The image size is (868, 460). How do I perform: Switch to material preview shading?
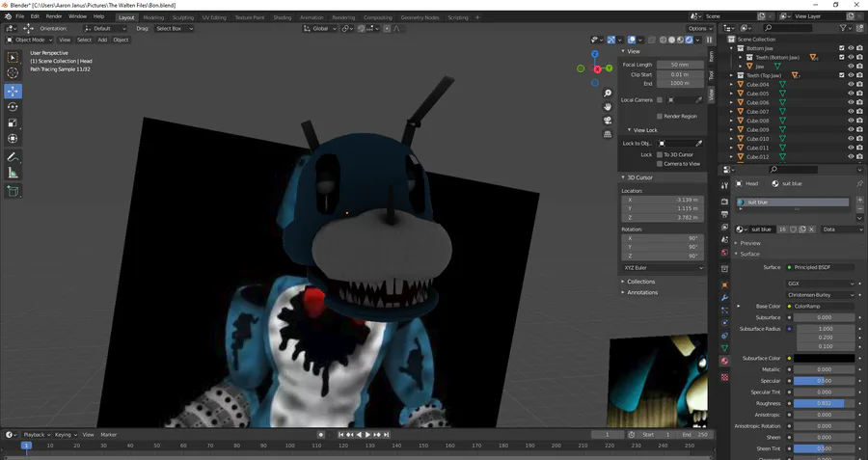point(680,40)
